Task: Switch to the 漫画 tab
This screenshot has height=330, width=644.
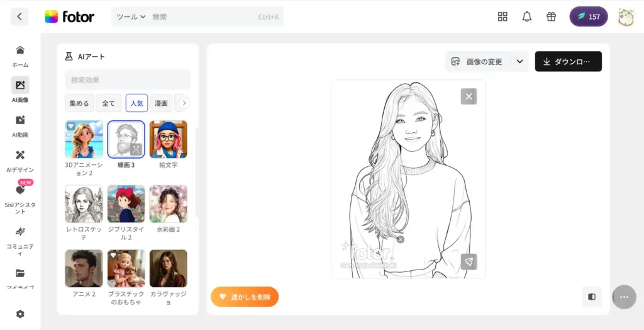Action: coord(162,103)
